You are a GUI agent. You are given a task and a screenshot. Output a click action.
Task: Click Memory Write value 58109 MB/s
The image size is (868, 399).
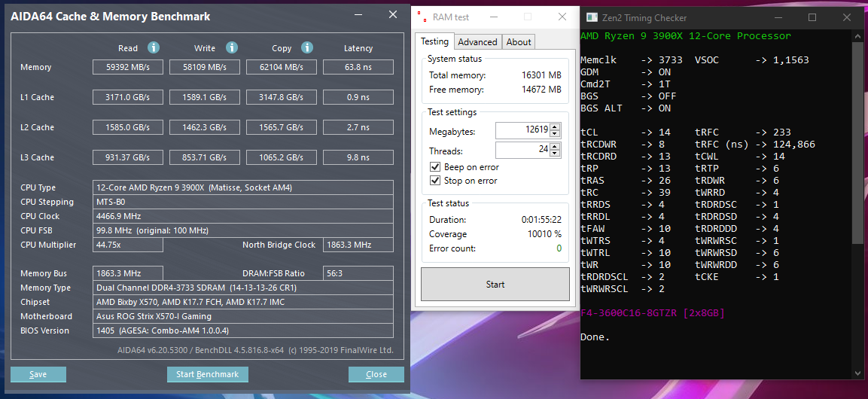(205, 68)
